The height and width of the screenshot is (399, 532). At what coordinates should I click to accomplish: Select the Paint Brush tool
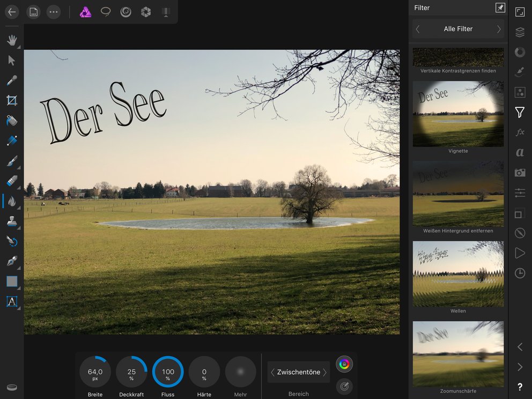point(12,161)
